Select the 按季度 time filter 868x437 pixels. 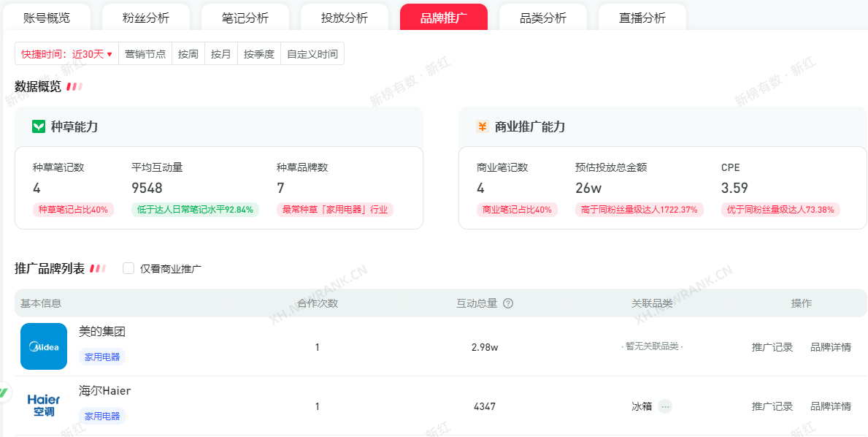(x=259, y=54)
